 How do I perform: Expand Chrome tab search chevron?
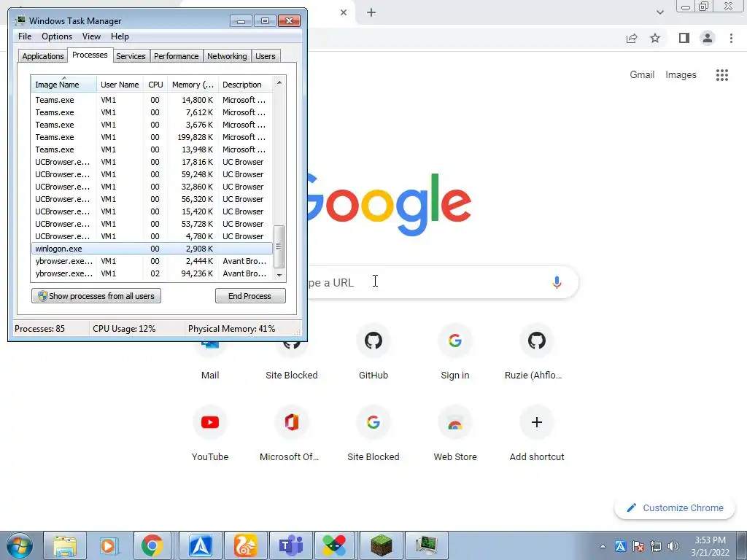coord(659,12)
